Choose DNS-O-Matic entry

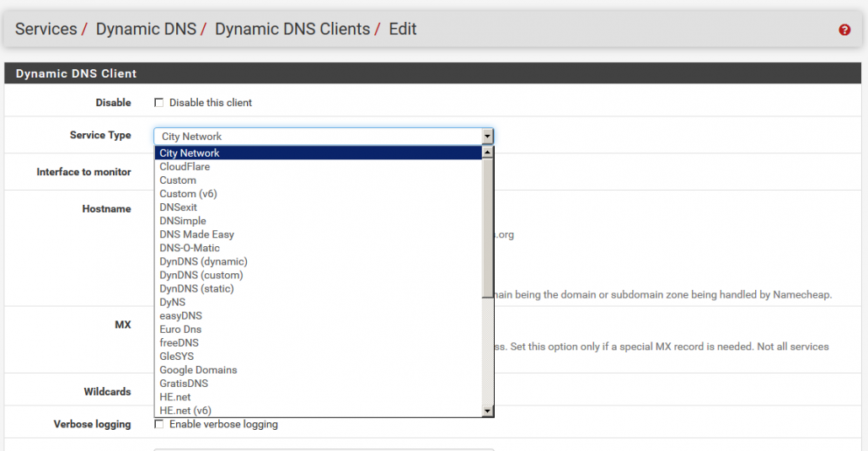pos(319,248)
